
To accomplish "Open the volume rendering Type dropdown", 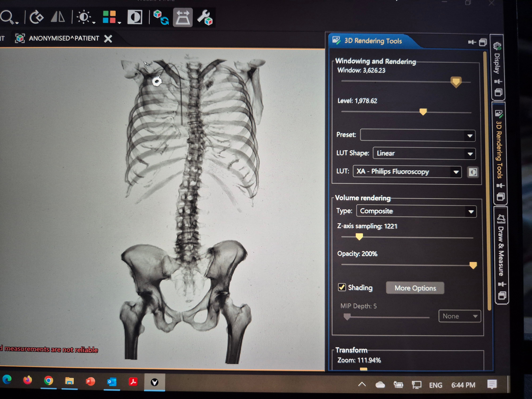I will coord(416,211).
